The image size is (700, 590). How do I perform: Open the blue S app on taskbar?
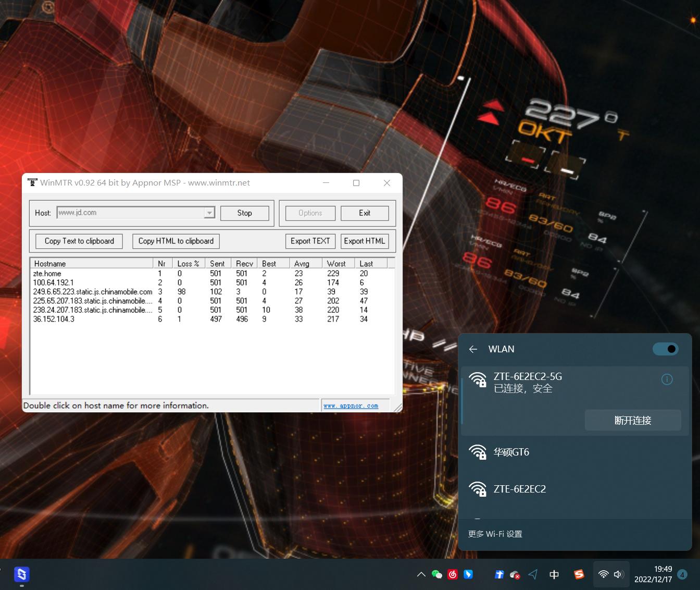click(21, 574)
